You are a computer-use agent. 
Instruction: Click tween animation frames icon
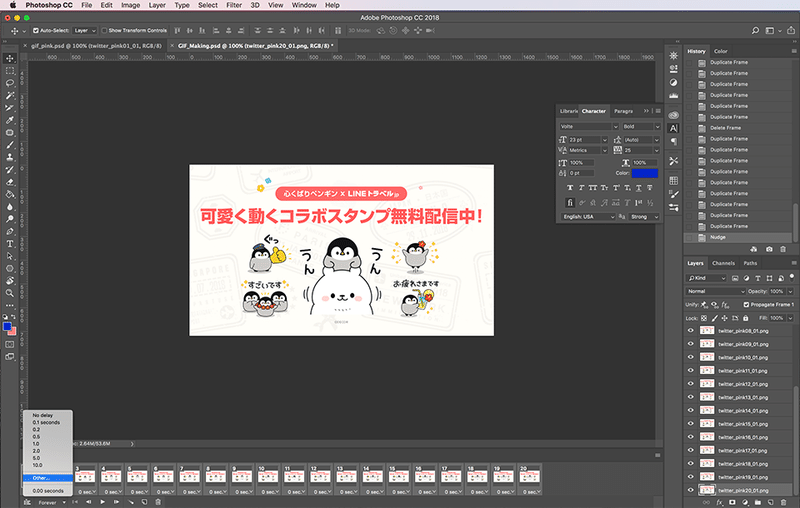(x=131, y=502)
